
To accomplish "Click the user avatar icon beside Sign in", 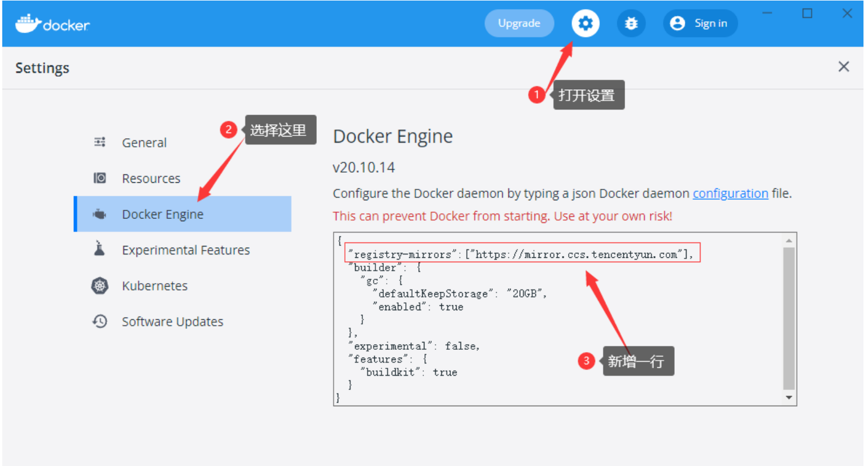I will 677,23.
